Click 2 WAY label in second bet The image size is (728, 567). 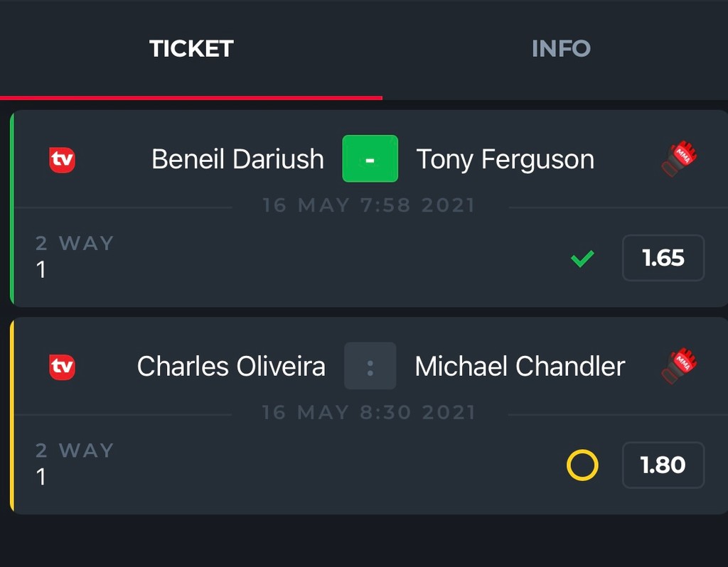pos(75,450)
